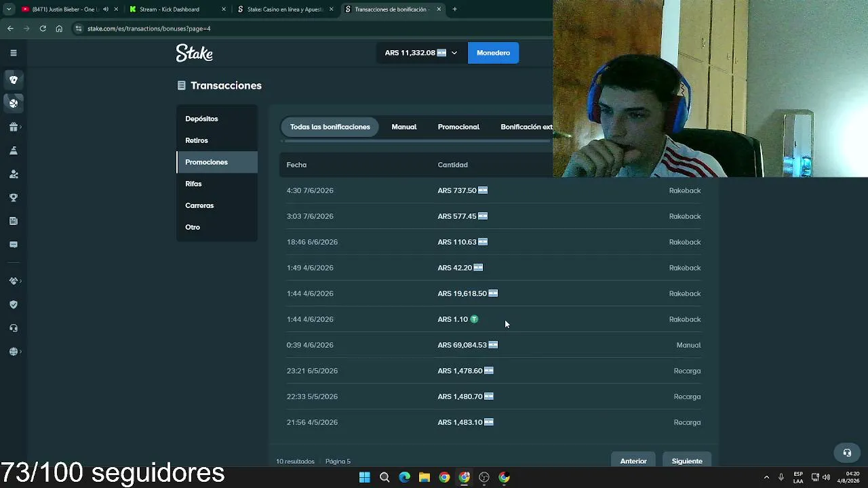Mute the Justin Bieber tab audio icon
This screenshot has height=488, width=868.
tap(105, 9)
